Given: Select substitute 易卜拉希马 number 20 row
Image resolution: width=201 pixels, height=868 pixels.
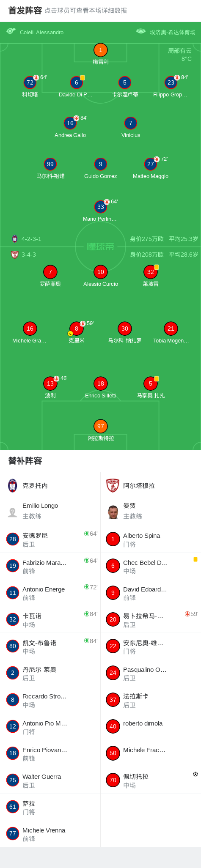Looking at the screenshot, I should (x=151, y=619).
